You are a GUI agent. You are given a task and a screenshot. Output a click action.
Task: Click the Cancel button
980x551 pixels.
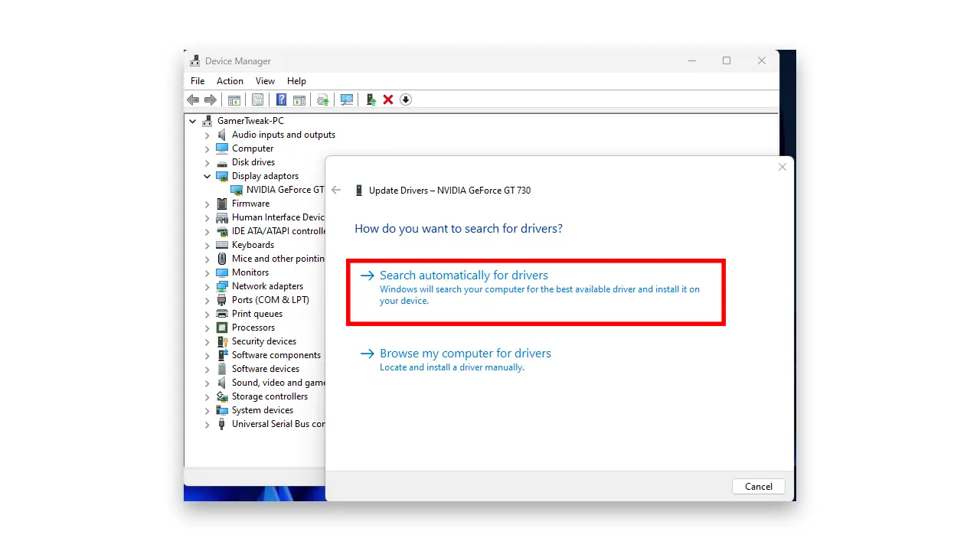point(759,486)
